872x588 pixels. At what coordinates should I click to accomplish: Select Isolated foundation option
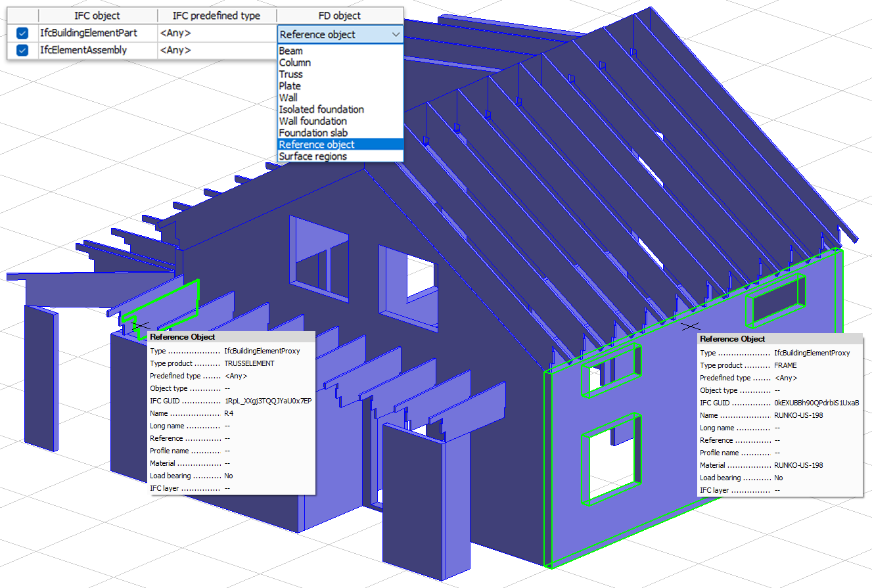[321, 110]
